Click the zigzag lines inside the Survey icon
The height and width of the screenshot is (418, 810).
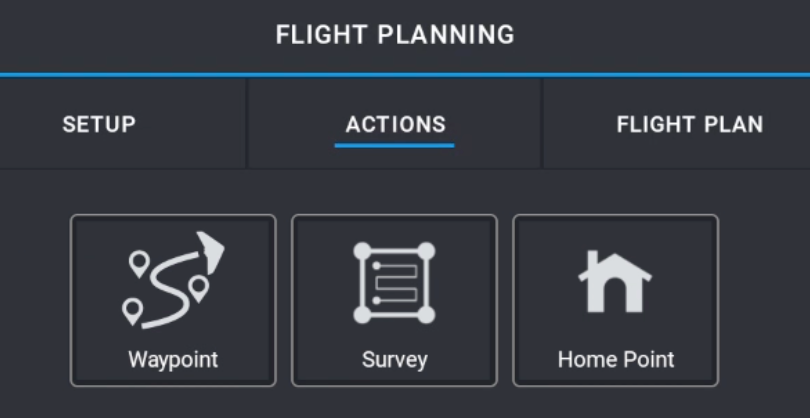pos(396,283)
